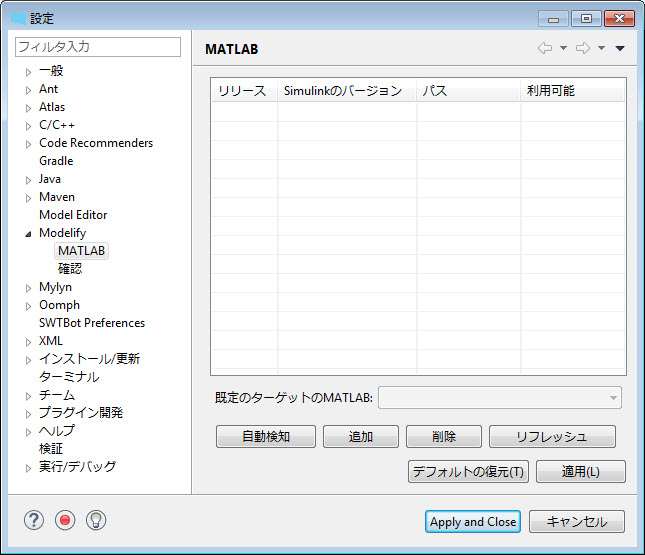645x555 pixels.
Task: Expand the XML tree node
Action: tap(28, 342)
